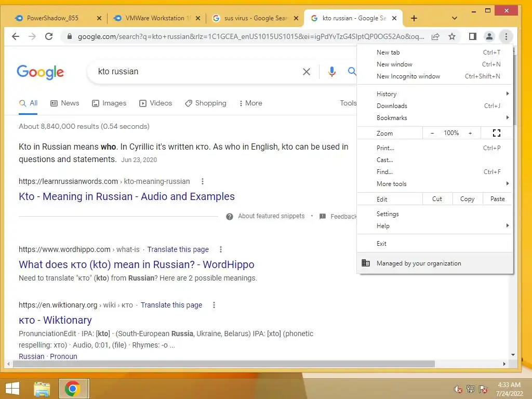
Task: Go back with the browser back arrow
Action: (16, 36)
